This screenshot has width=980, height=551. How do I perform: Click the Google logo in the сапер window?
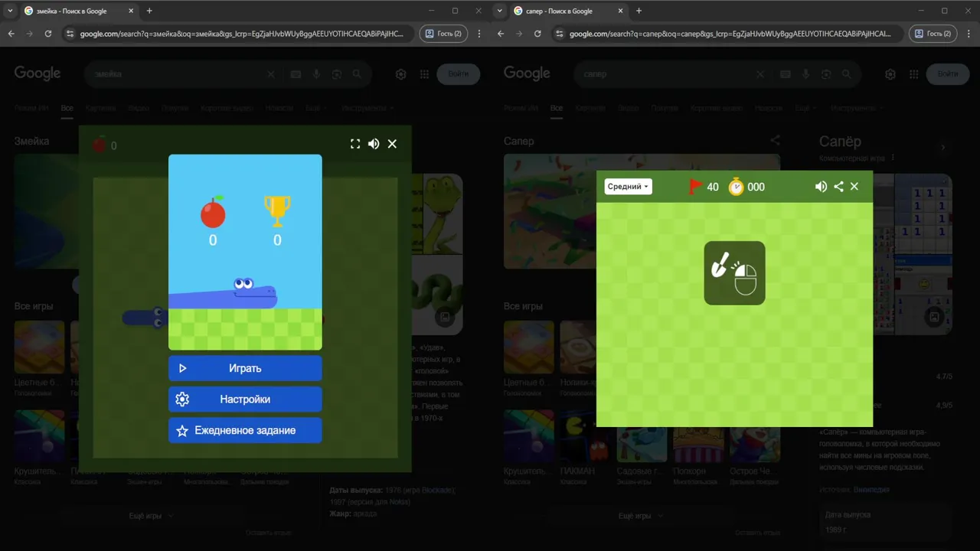click(x=527, y=73)
